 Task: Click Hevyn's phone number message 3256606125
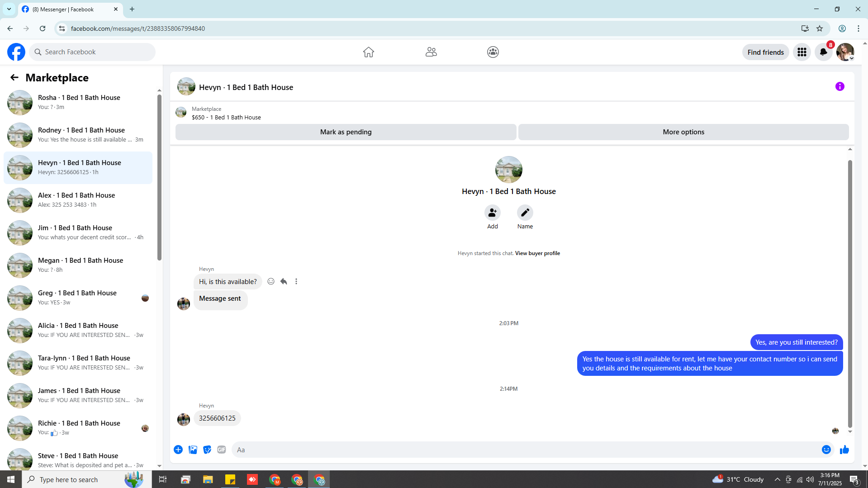pyautogui.click(x=217, y=418)
